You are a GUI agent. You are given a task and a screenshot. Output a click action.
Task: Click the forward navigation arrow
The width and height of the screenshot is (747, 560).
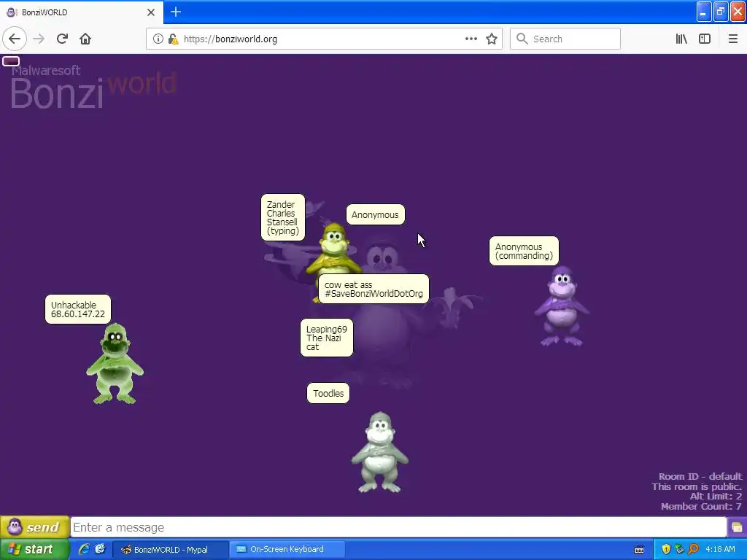[39, 39]
